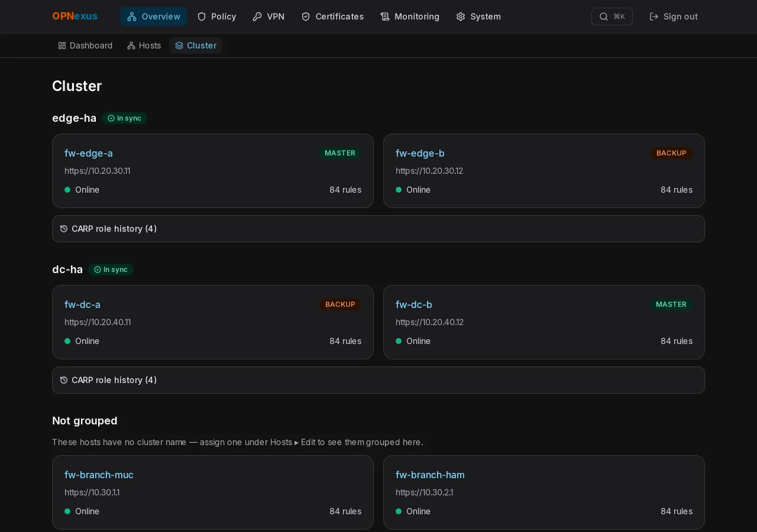Expand dc-ha CARP role history
This screenshot has width=757, height=532.
pos(378,380)
